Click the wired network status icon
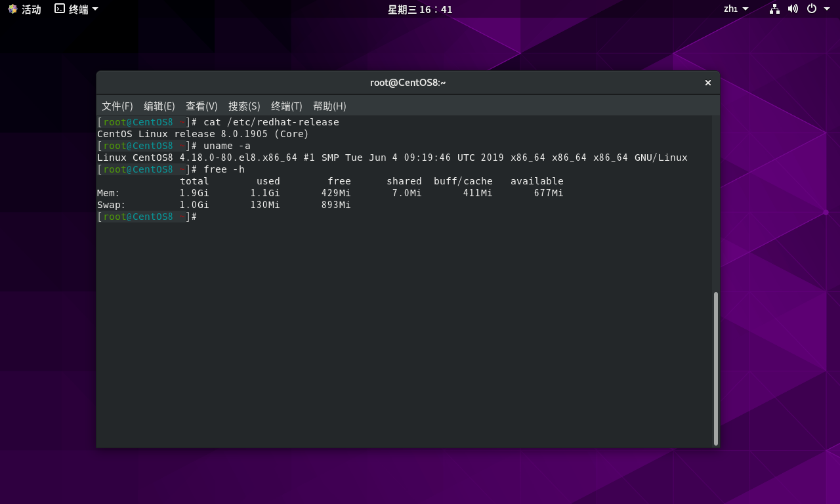The height and width of the screenshot is (504, 840). click(774, 9)
